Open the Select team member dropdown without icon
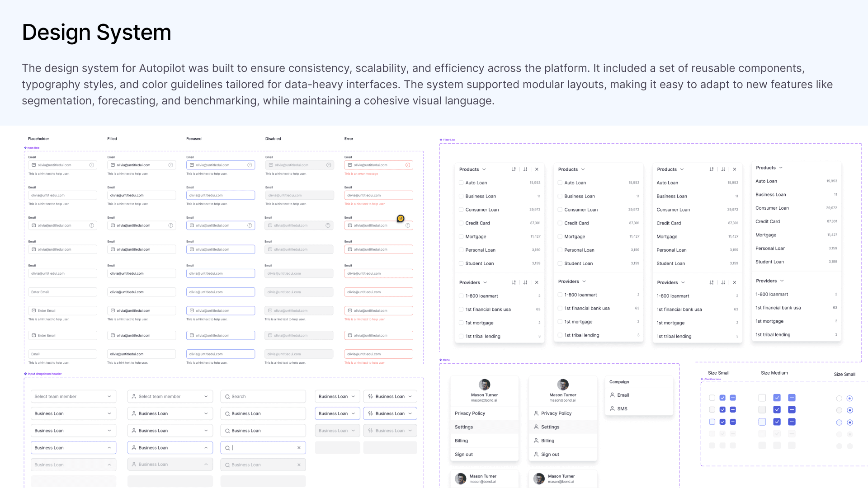Screen dimensions: 868x488 73,397
